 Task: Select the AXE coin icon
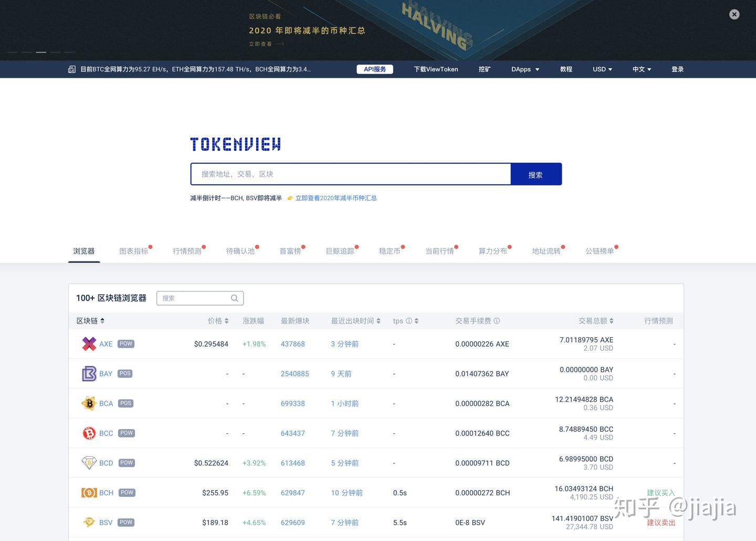tap(89, 344)
